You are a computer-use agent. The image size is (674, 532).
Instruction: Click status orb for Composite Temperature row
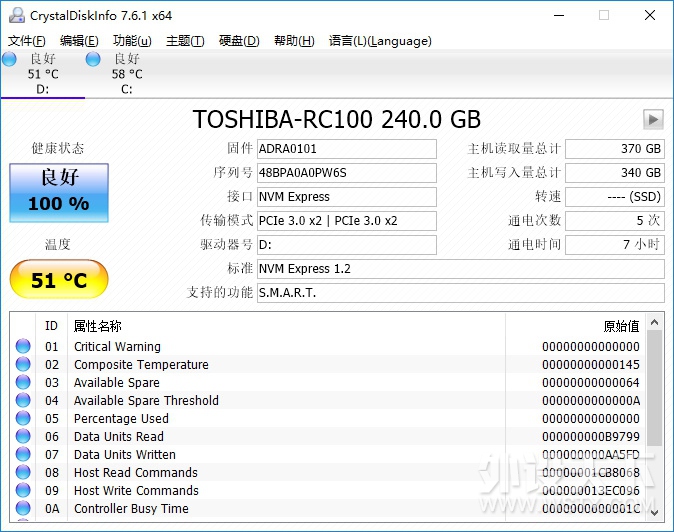[23, 364]
